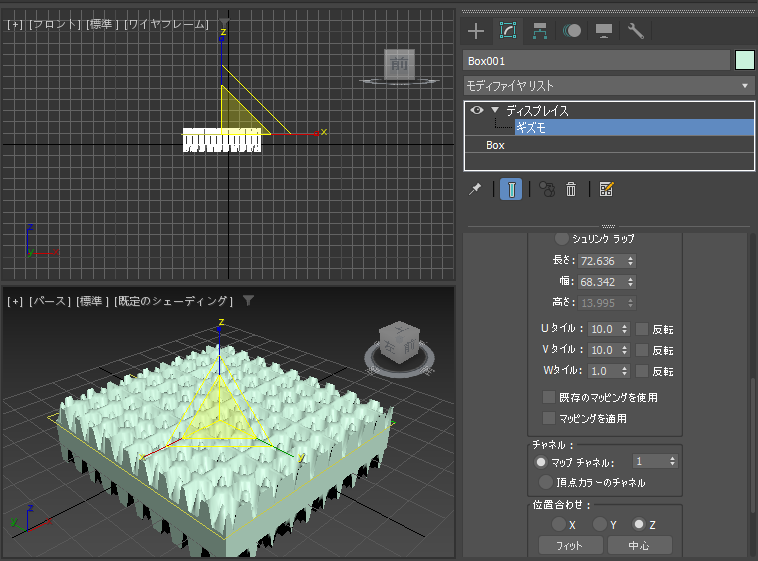Click the front viewport filter funnel icon
The image size is (758, 561).
[x=223, y=23]
